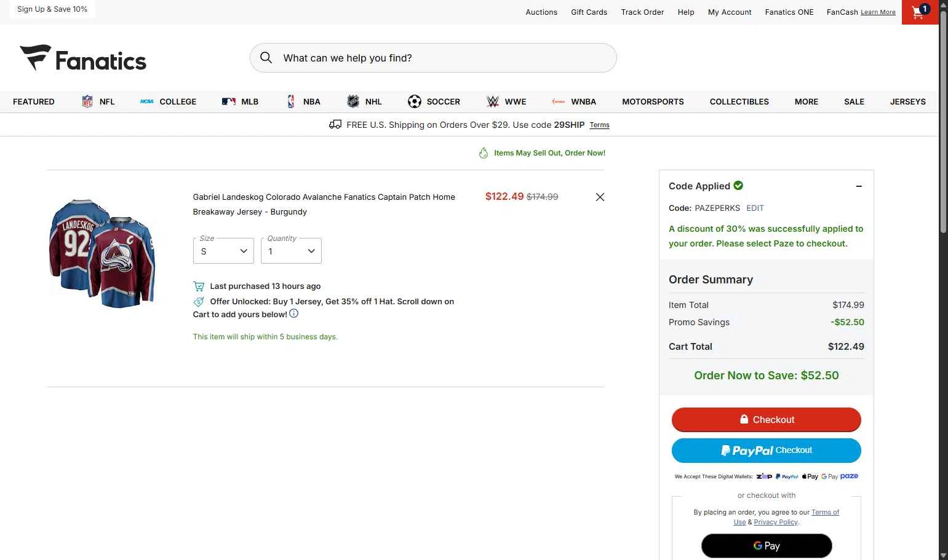Open the MOTORSPORTS menu
This screenshot has width=948, height=560.
coord(653,101)
